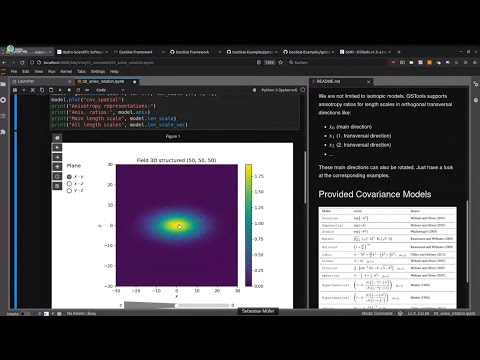Open the Edit menu

26,71
